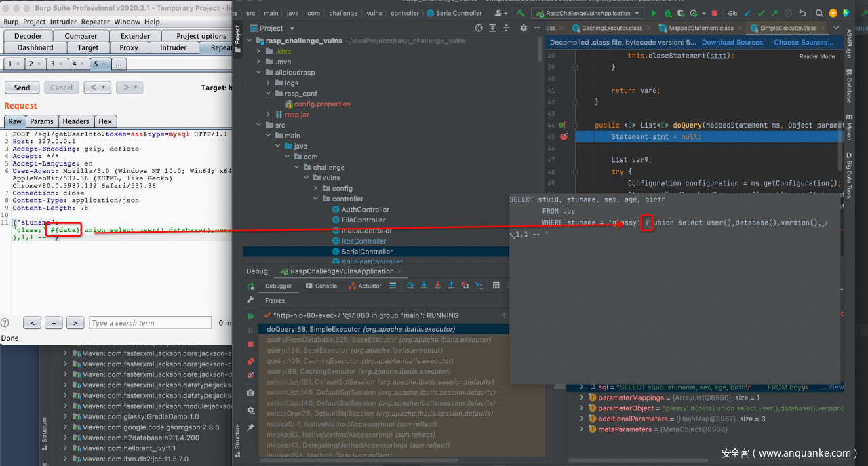Click the Step Over debugger icon
The height and width of the screenshot is (466, 868).
click(410, 286)
